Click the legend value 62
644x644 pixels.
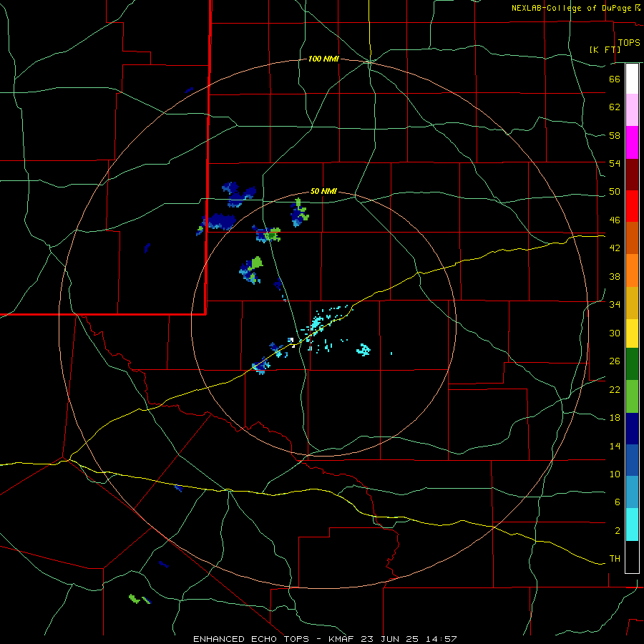pos(615,107)
